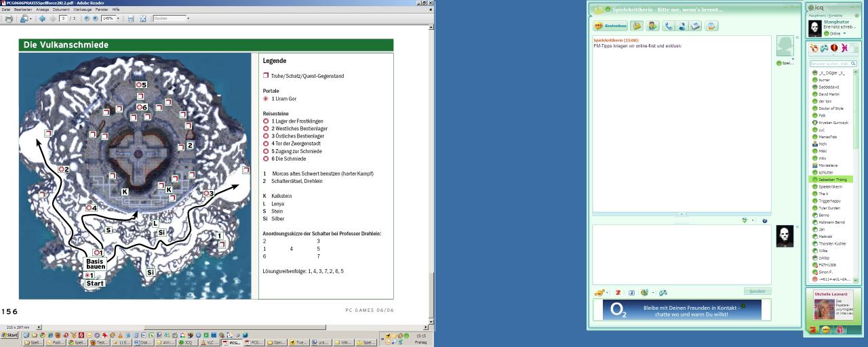Viewport: 868px width, 347px height.
Task: Click the taskbar clock showing 15:15
Action: click(x=420, y=335)
